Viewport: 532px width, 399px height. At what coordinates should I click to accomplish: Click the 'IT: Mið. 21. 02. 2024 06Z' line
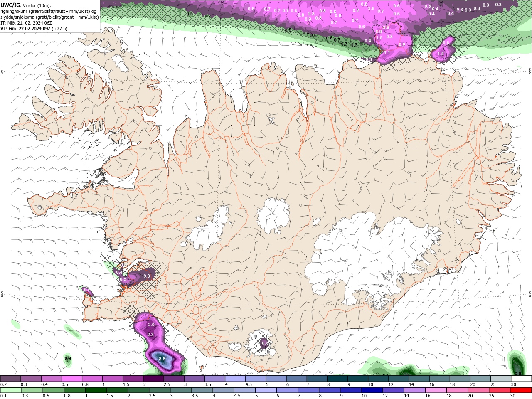tap(26, 23)
